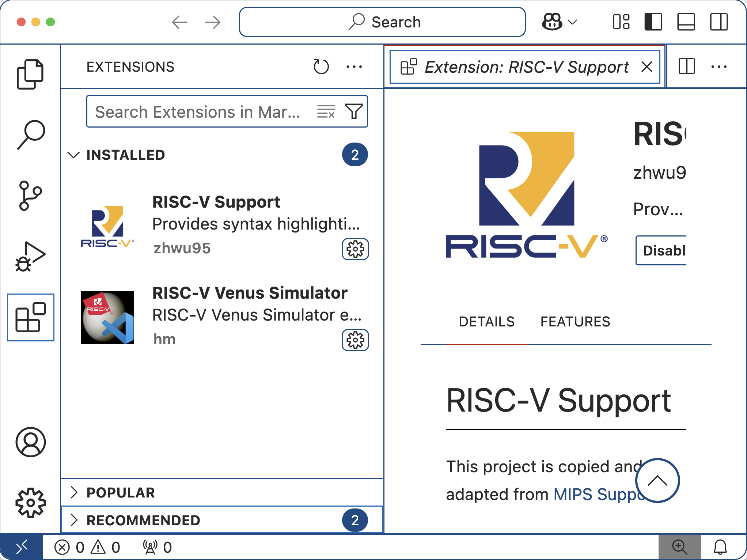Click publisher name zhwu95 in the list

tap(182, 248)
